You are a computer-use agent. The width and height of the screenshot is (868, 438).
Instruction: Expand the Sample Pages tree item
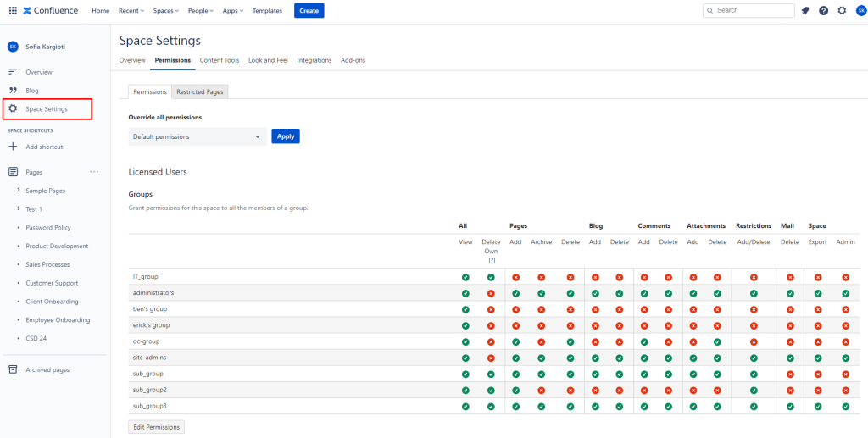pyautogui.click(x=19, y=191)
